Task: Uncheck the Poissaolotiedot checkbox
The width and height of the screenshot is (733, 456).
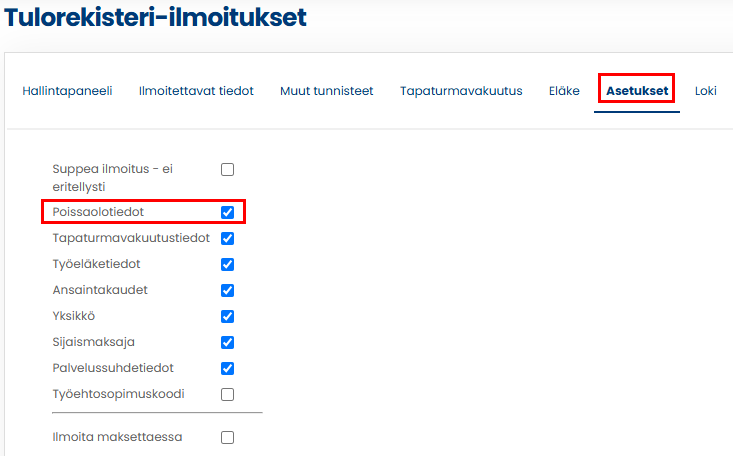Action: [227, 212]
